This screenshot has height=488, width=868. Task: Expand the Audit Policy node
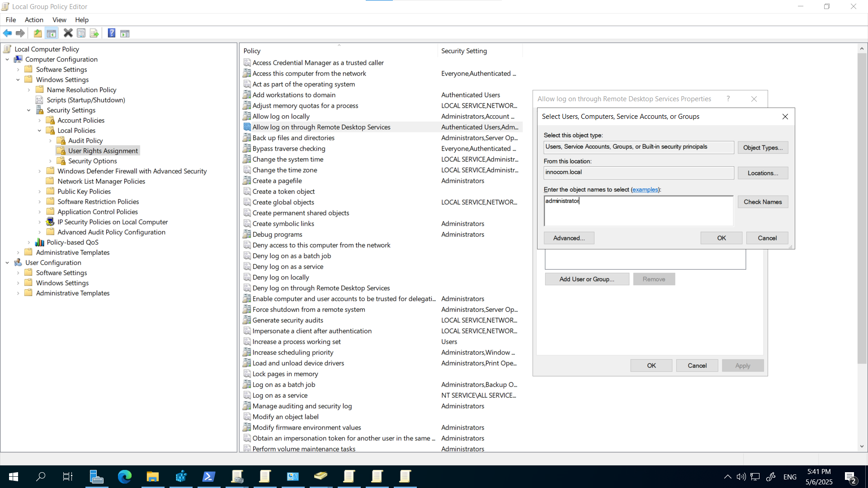pos(51,141)
